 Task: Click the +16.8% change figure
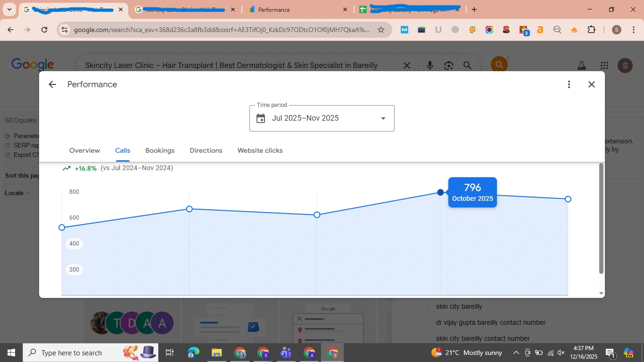[85, 168]
